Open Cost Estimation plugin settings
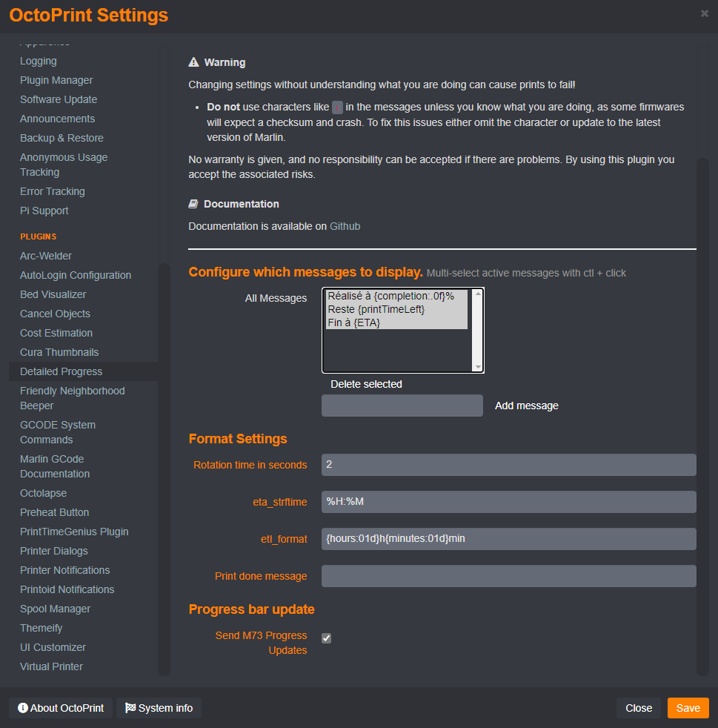This screenshot has height=728, width=718. [x=56, y=333]
